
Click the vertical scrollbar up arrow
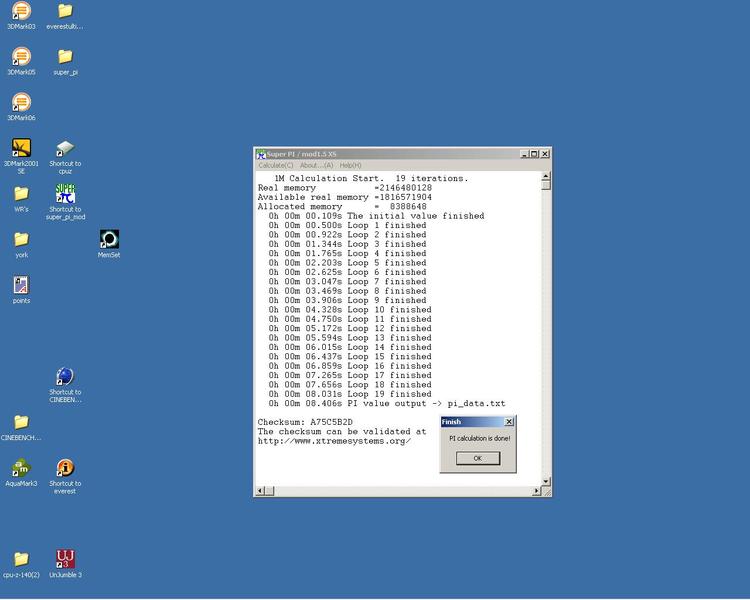point(546,177)
